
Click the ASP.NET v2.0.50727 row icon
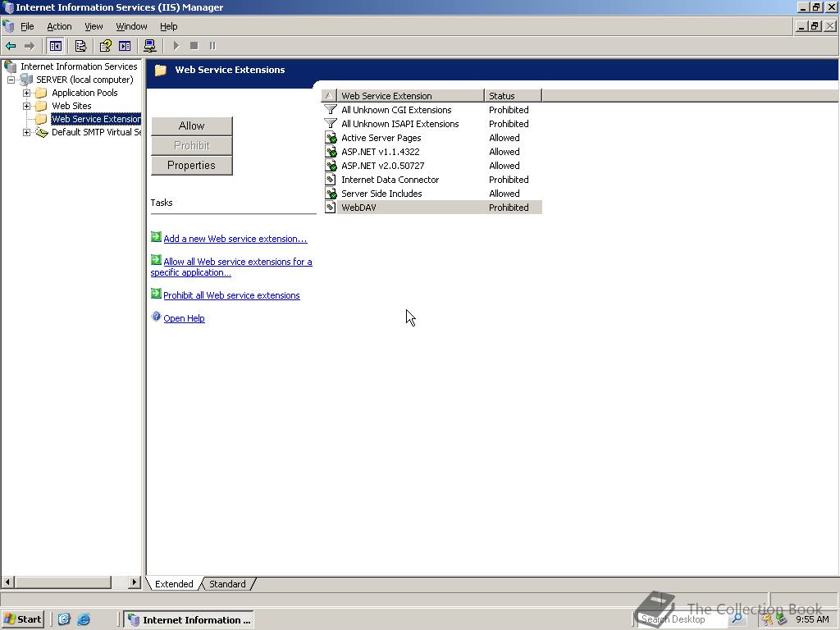pos(331,166)
